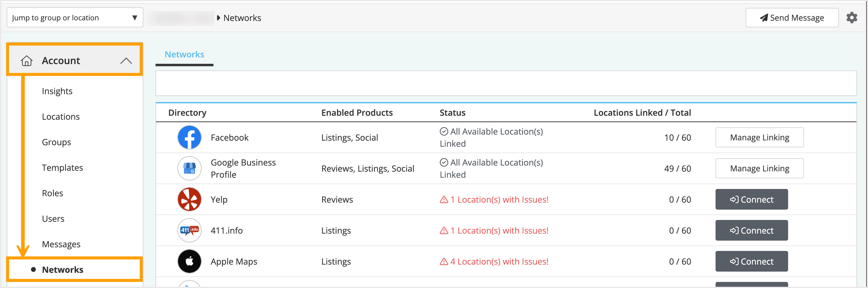Click the Yelp directory icon
Image resolution: width=868 pixels, height=288 pixels.
[x=190, y=199]
